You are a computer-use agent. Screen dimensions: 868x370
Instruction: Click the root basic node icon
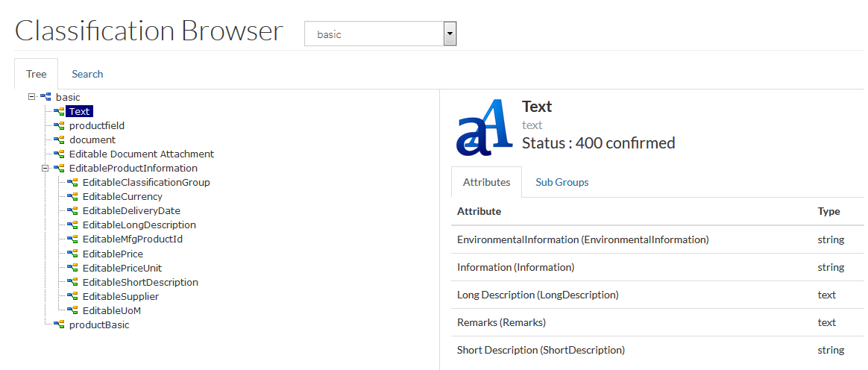(45, 97)
